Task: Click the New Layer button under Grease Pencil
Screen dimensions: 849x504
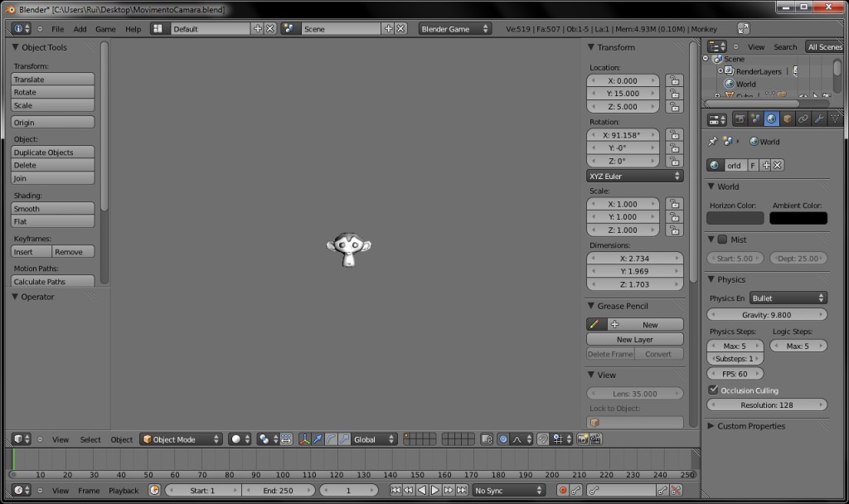Action: coord(634,338)
